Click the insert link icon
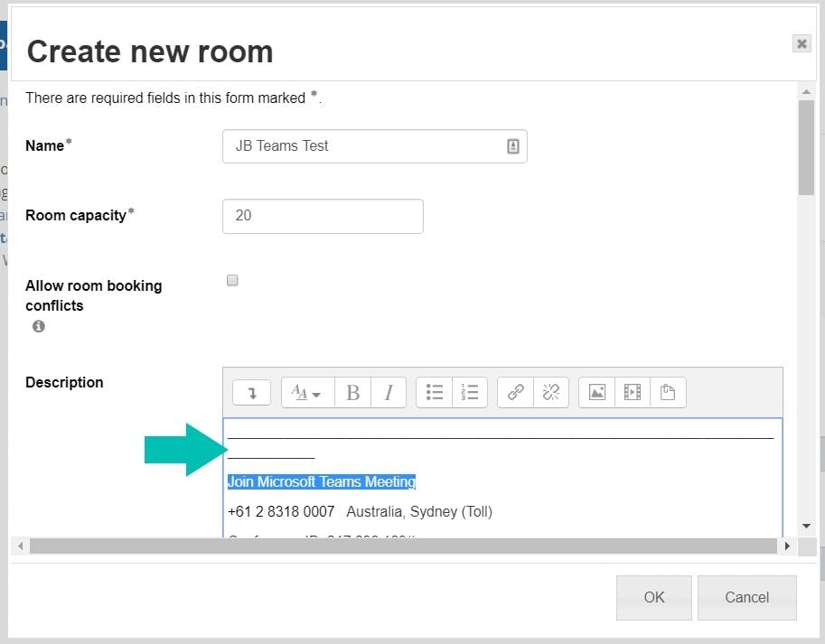The image size is (825, 644). click(516, 392)
